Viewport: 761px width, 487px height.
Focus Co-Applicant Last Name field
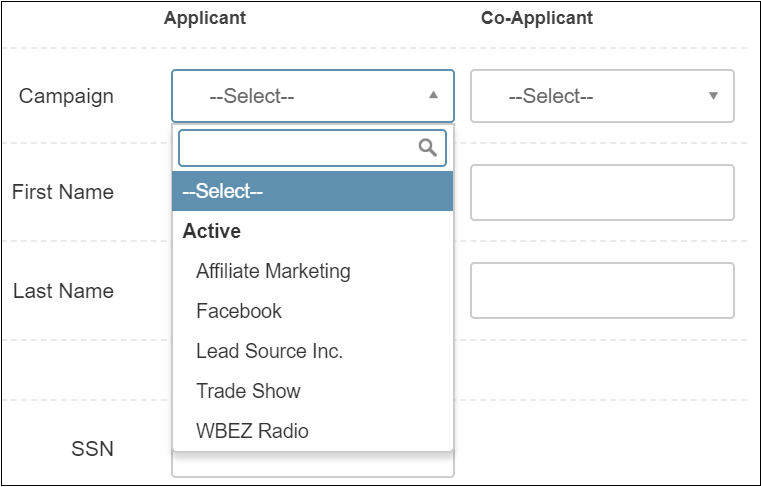(602, 290)
